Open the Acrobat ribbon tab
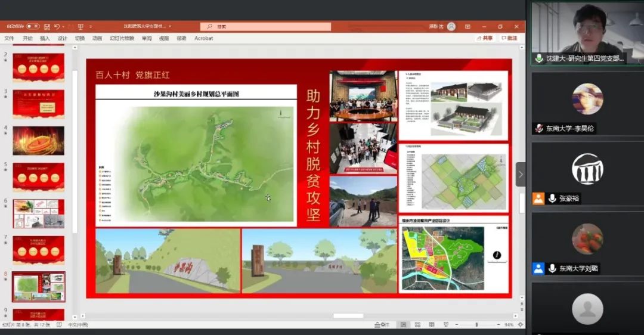This screenshot has height=335, width=644. [x=203, y=38]
